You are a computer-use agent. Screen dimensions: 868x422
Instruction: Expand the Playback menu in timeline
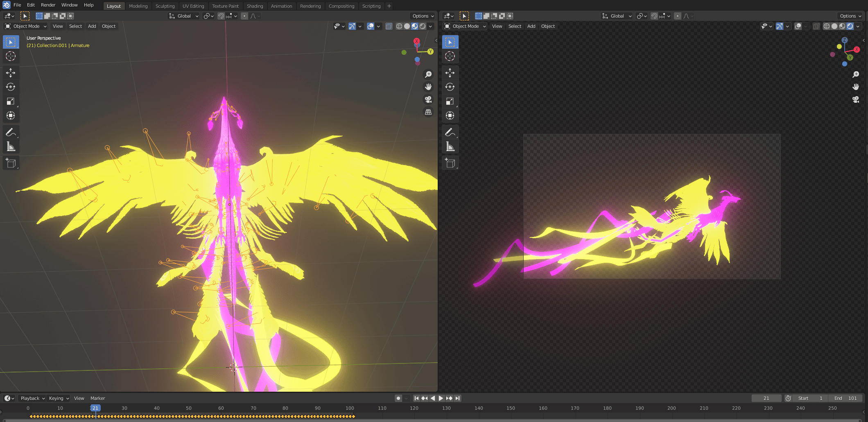[33, 398]
